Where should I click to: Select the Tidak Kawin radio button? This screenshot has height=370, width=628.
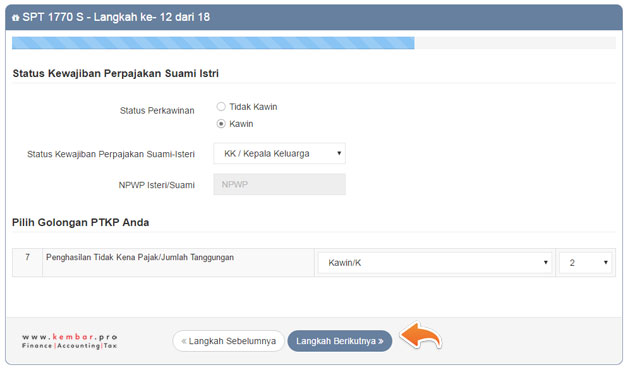point(221,107)
